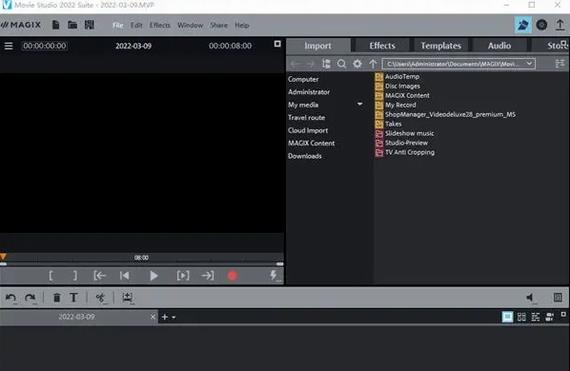Select Cloud Import in the sidebar
The width and height of the screenshot is (570, 371).
click(x=308, y=130)
